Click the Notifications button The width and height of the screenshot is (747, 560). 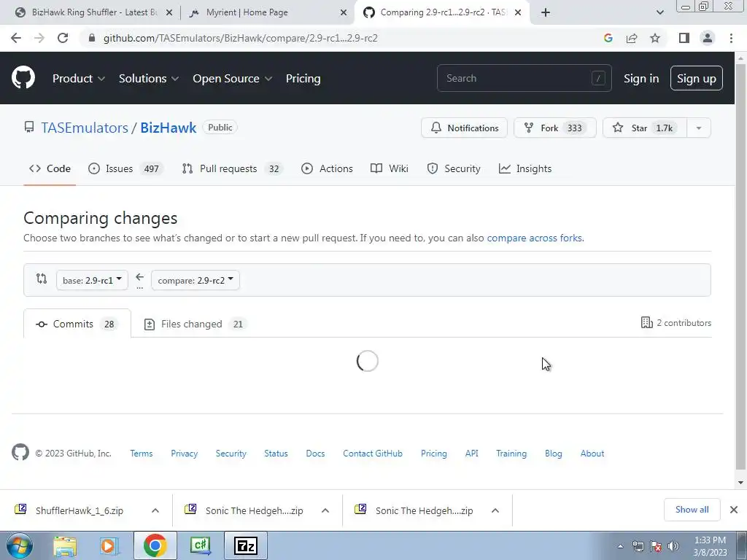(x=464, y=128)
